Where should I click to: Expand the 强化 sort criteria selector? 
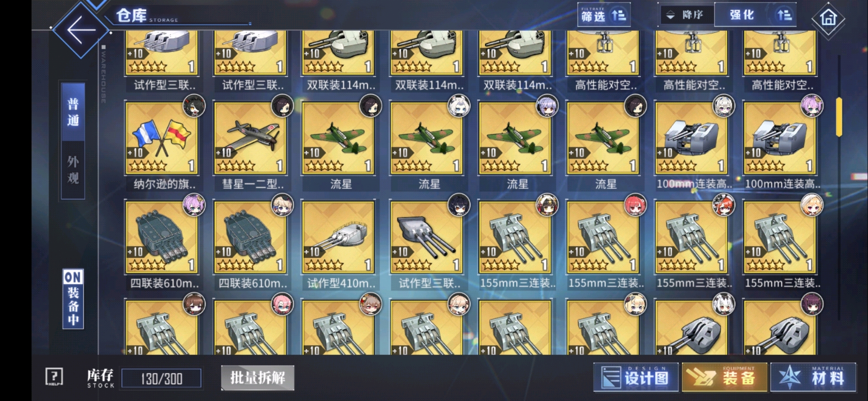[x=742, y=15]
